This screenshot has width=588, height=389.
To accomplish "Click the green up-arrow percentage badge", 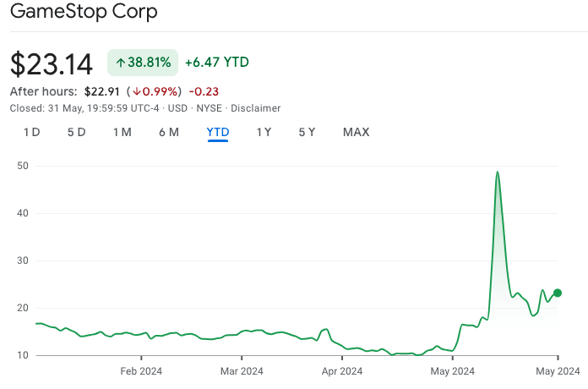I will [142, 63].
